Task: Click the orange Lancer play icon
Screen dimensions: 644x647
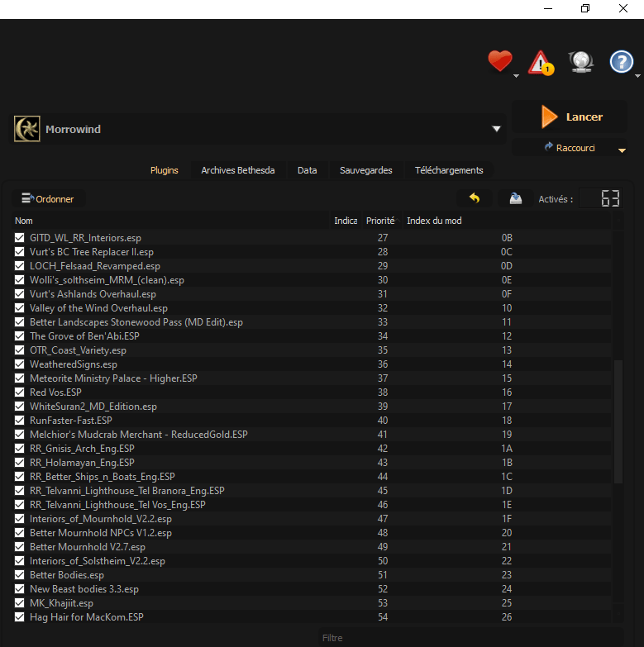Action: [549, 117]
